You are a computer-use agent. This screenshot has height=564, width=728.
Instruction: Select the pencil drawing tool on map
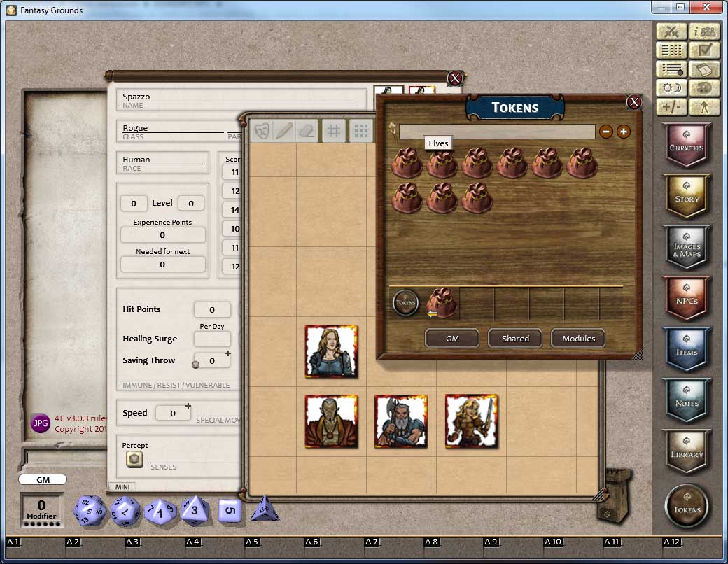point(284,132)
